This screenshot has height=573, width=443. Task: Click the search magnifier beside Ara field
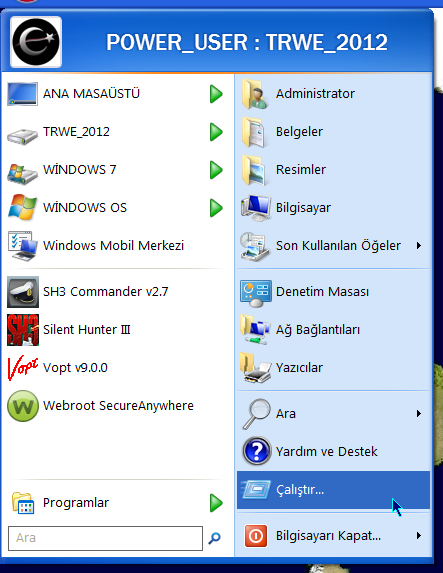click(x=215, y=538)
